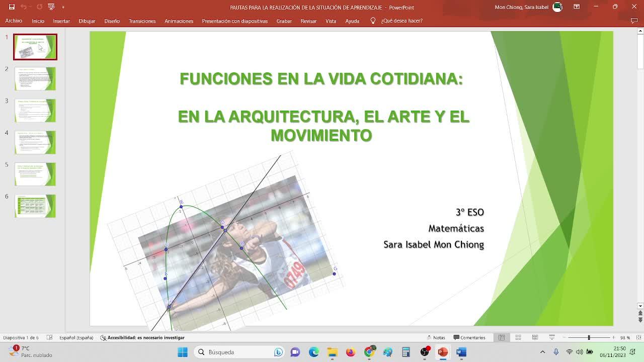The height and width of the screenshot is (362, 644).
Task: Select slide 6 thumbnail with the table
Action: pyautogui.click(x=35, y=206)
